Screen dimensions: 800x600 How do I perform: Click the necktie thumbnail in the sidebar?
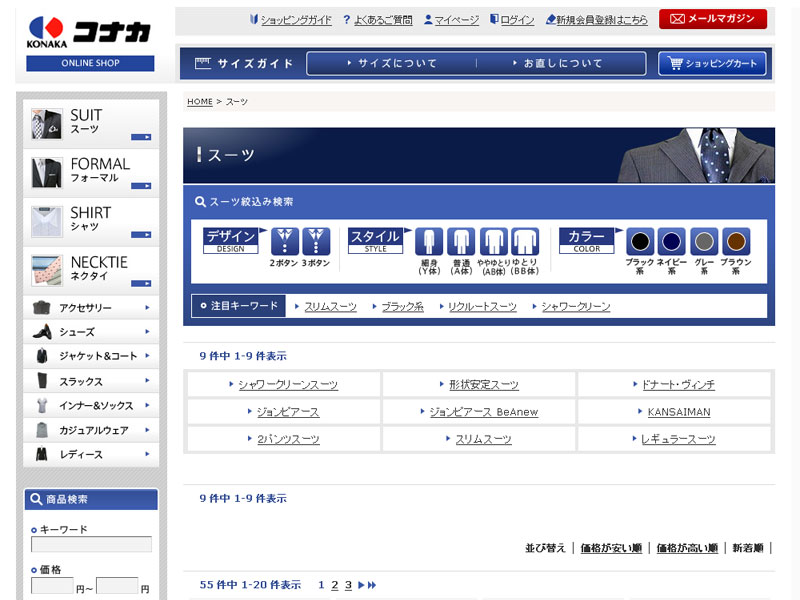[46, 270]
